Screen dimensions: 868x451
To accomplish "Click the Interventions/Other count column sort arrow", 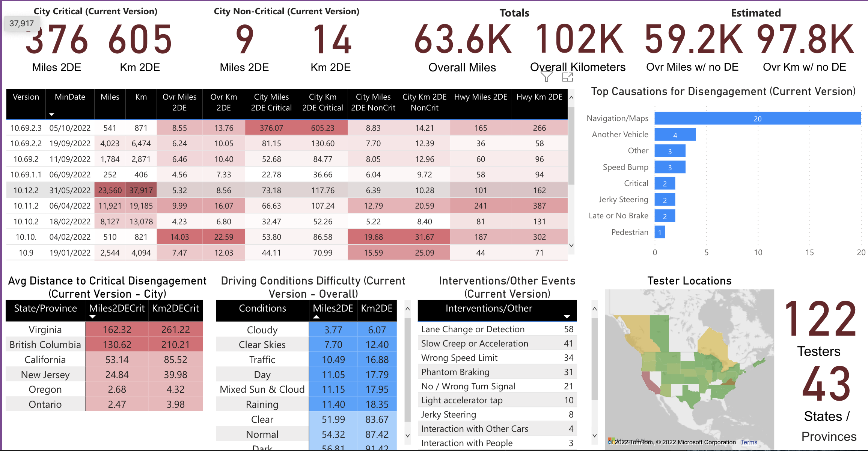I will tap(567, 316).
